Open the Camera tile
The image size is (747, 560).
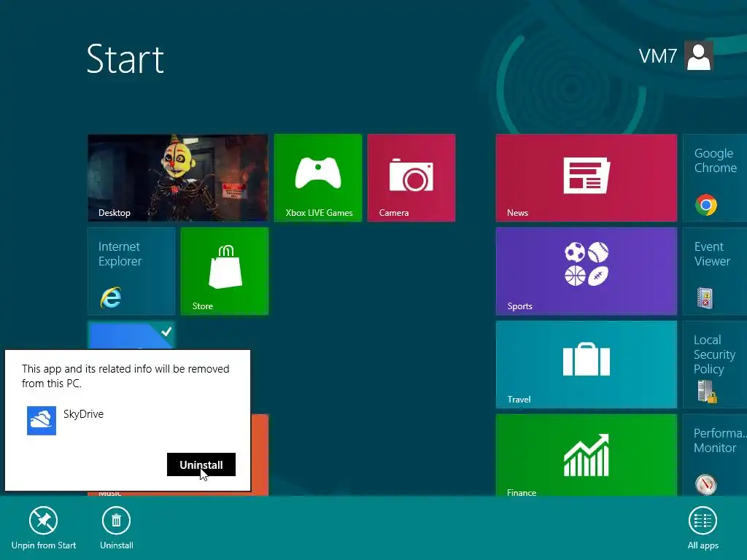pos(411,178)
